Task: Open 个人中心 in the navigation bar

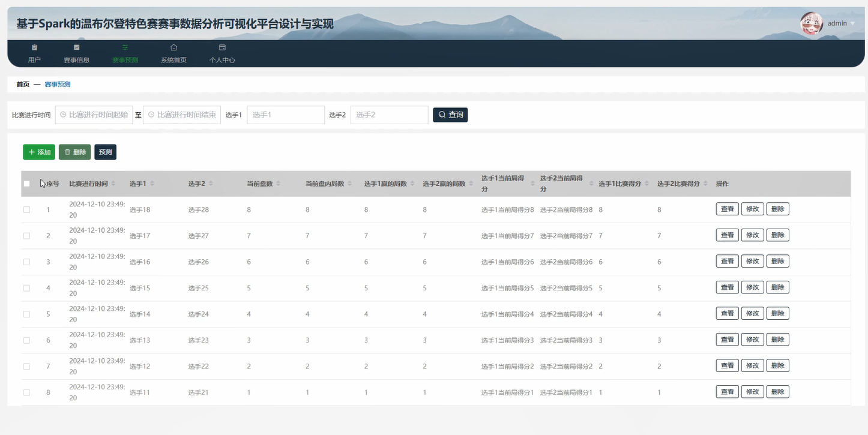Action: pos(222,53)
